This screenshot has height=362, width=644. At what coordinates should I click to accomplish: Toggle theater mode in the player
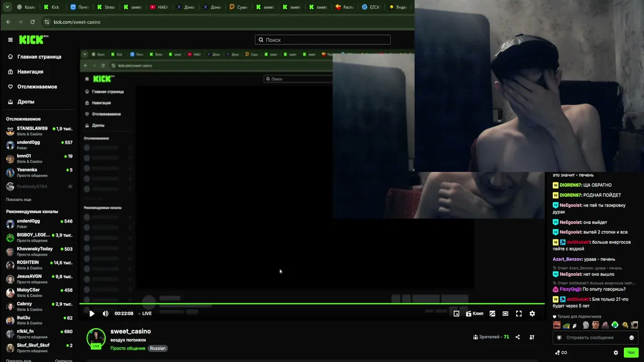coord(505,313)
